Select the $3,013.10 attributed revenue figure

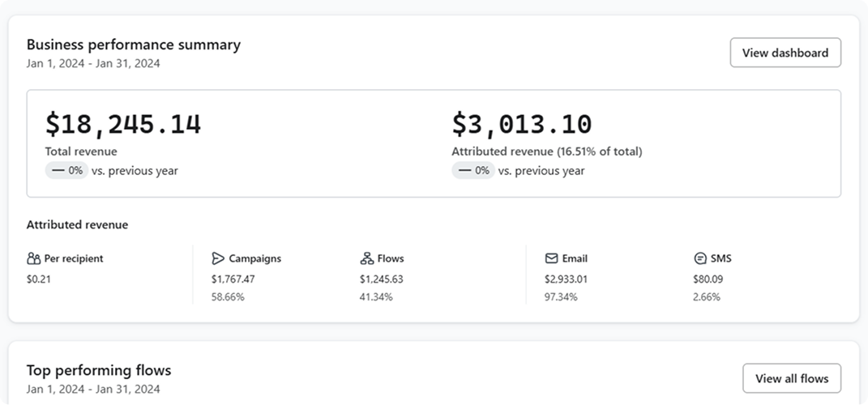tap(521, 124)
